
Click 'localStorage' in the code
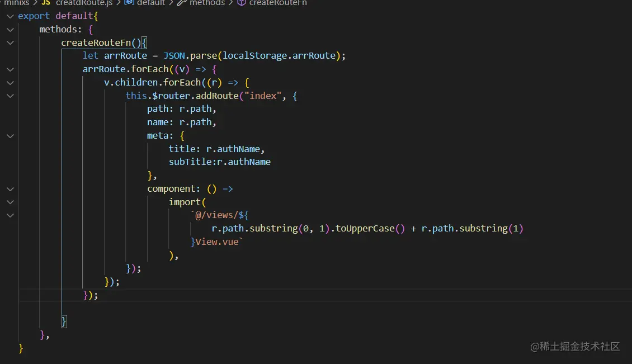(x=254, y=55)
